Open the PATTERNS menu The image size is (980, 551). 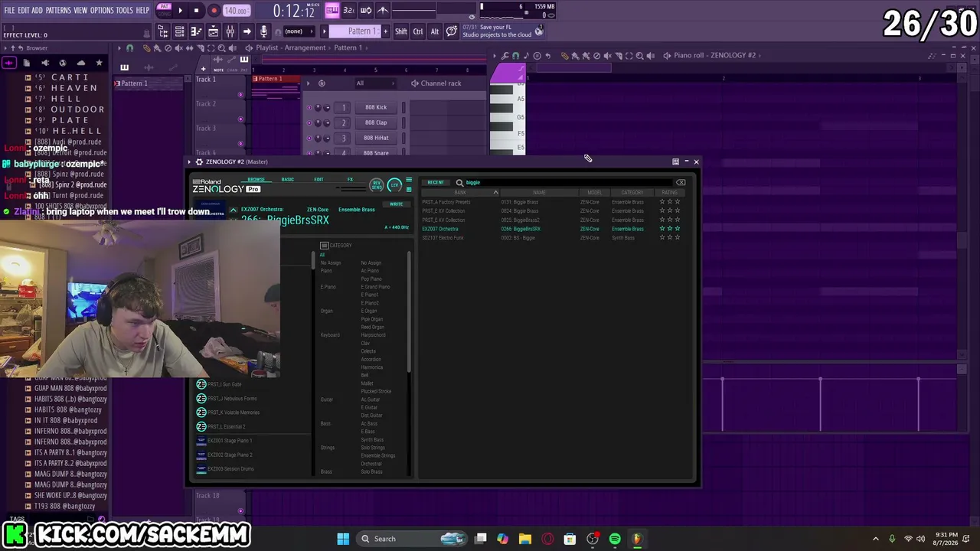(58, 10)
